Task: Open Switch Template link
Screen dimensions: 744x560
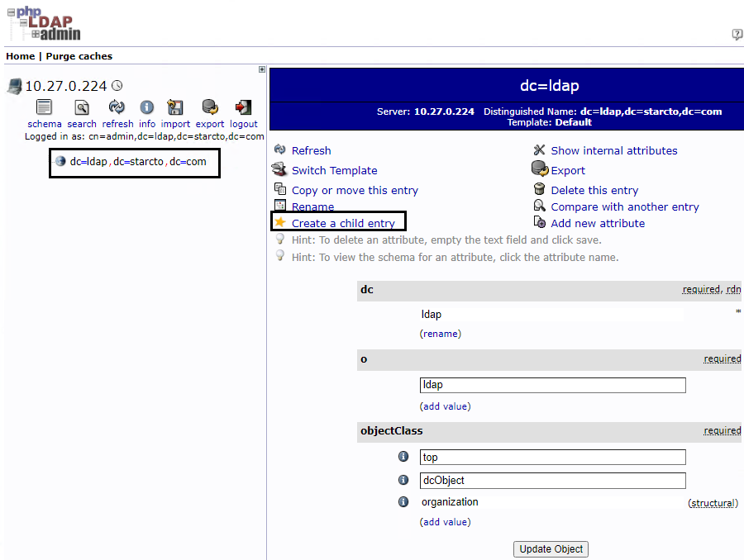Action: click(x=335, y=171)
